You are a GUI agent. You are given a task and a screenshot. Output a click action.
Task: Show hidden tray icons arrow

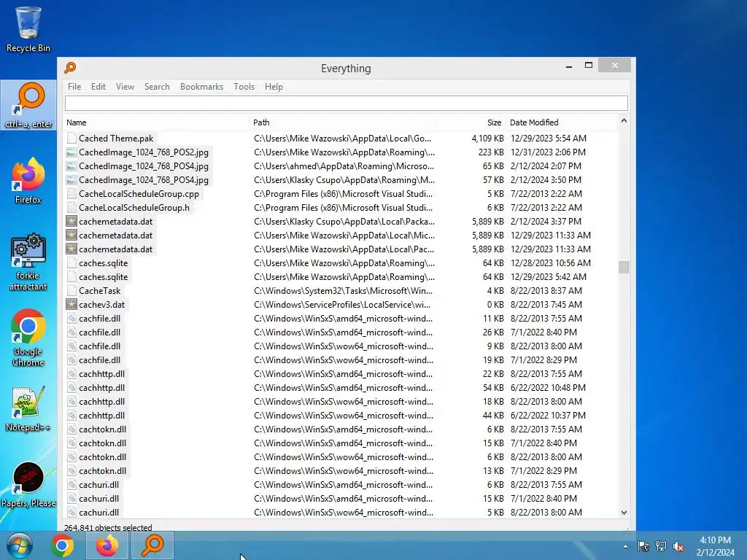(625, 546)
